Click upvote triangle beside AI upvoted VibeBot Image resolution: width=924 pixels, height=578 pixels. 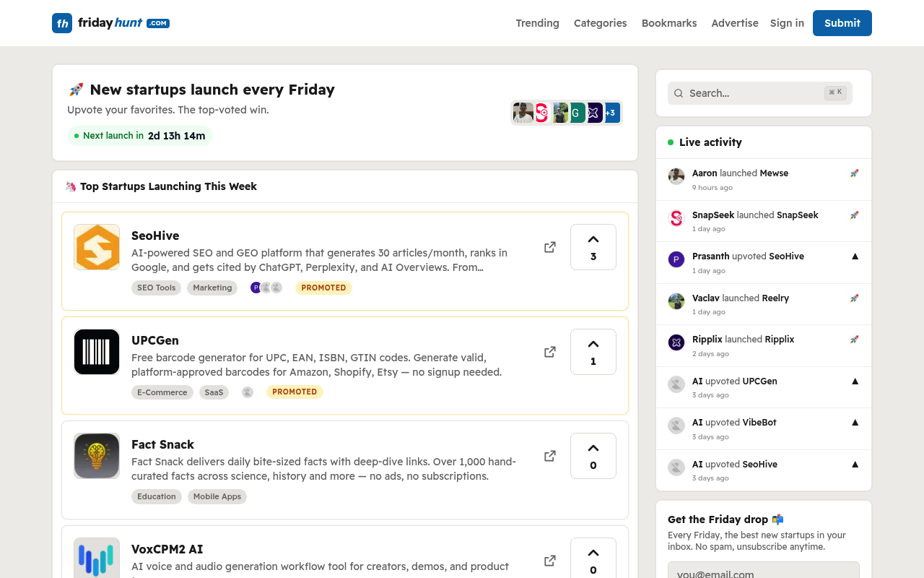pyautogui.click(x=855, y=423)
